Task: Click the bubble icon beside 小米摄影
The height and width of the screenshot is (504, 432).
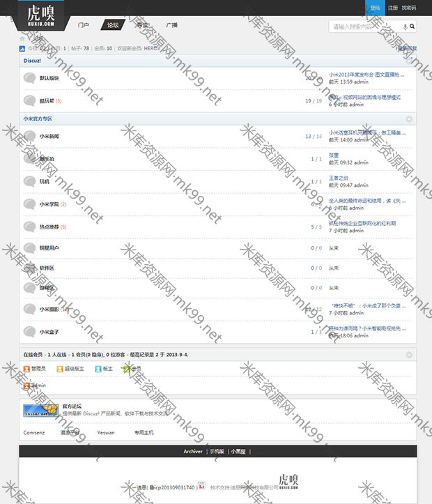Action: (x=29, y=309)
